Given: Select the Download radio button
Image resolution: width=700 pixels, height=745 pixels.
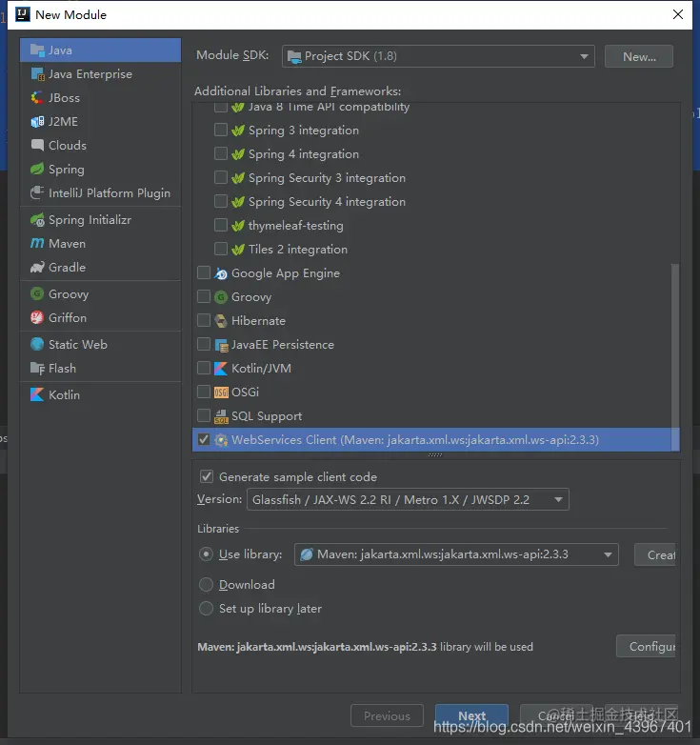Looking at the screenshot, I should pos(206,584).
